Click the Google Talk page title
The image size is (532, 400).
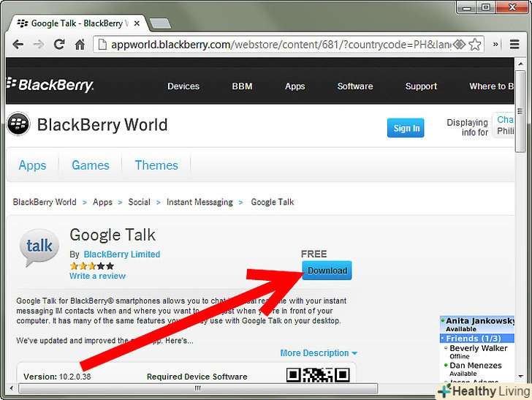[113, 235]
